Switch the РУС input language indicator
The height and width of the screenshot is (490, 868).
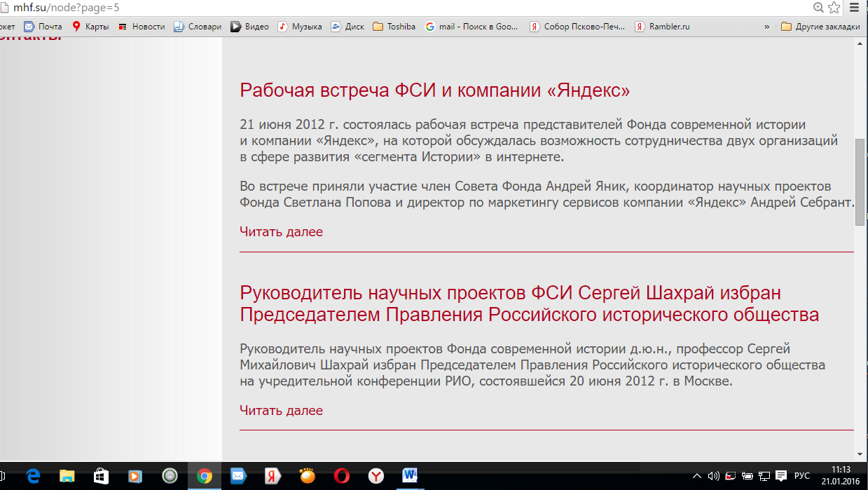(802, 476)
